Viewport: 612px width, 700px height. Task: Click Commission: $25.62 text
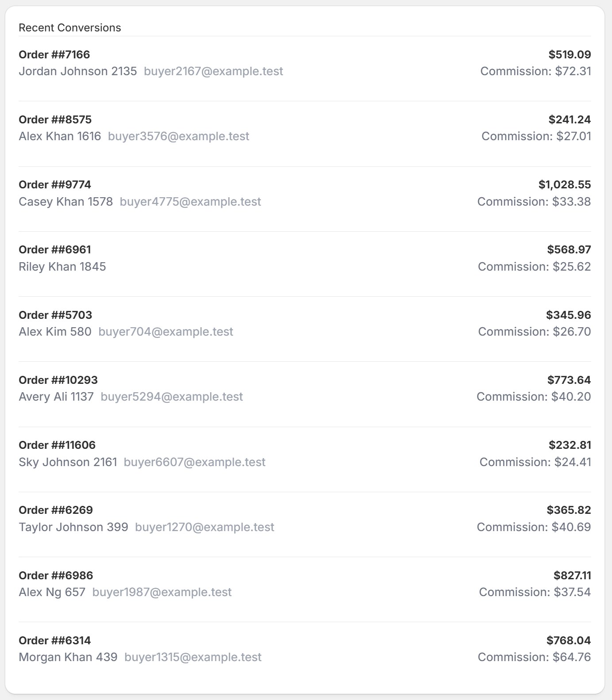[x=534, y=267]
